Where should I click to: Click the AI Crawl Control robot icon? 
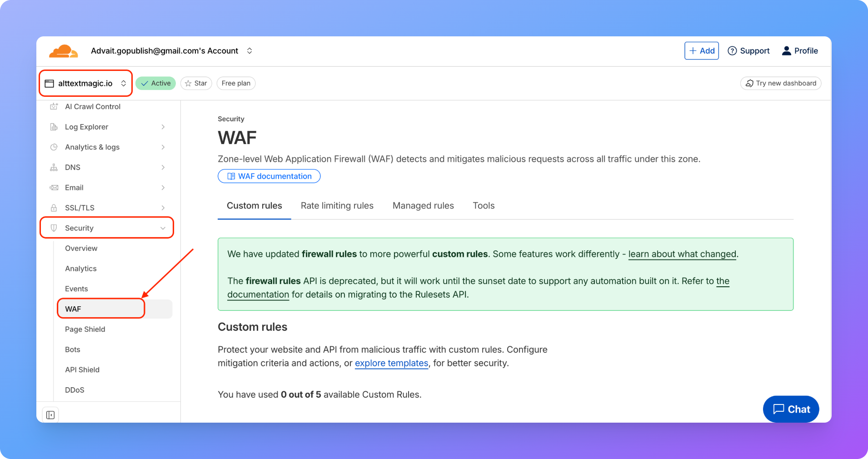pos(54,106)
